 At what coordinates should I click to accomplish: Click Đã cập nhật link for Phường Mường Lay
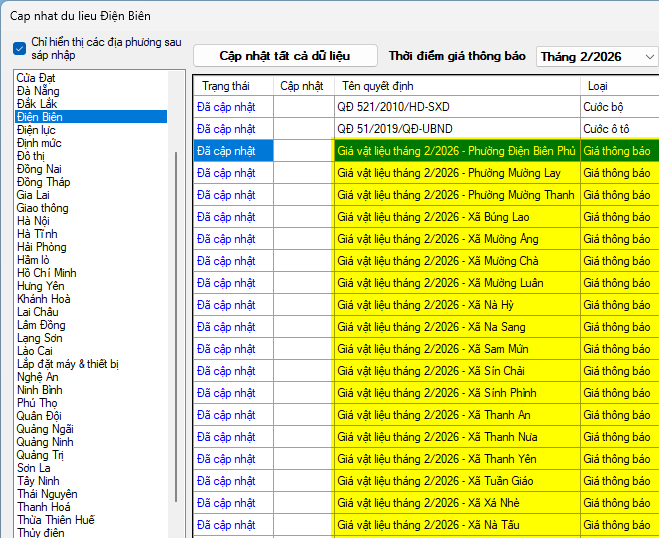pos(226,173)
